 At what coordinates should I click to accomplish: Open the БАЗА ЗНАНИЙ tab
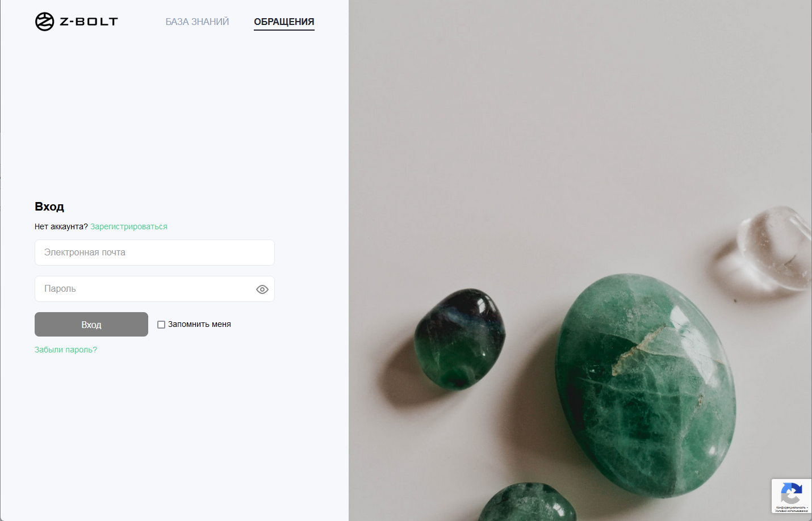[197, 22]
